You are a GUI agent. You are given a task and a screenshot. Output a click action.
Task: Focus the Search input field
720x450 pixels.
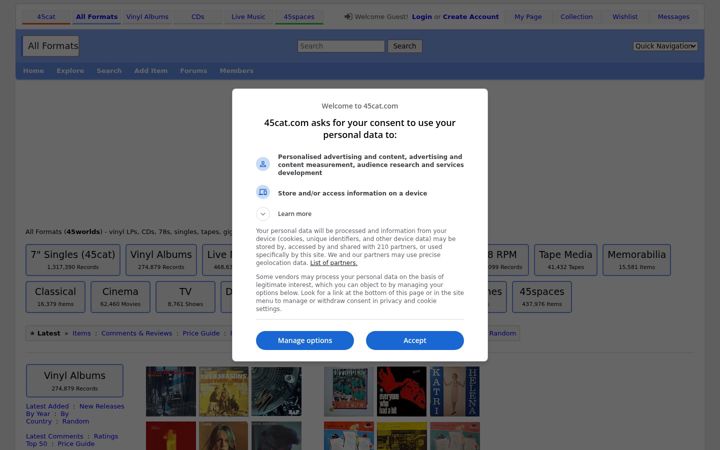tap(341, 46)
